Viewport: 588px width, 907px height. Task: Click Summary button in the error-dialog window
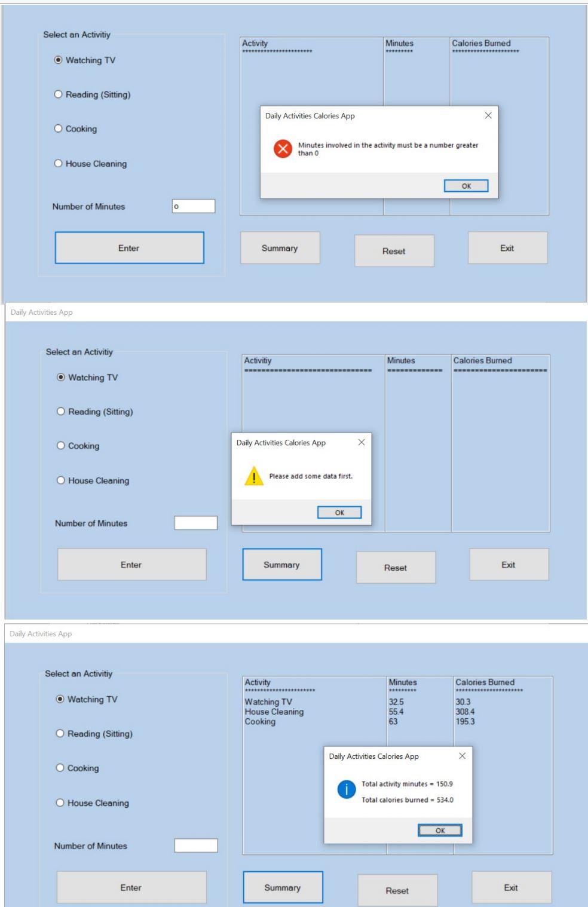pos(280,248)
